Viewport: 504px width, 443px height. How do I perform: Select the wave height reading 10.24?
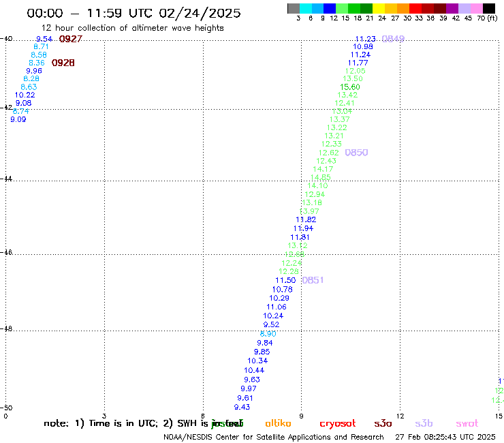coord(273,316)
